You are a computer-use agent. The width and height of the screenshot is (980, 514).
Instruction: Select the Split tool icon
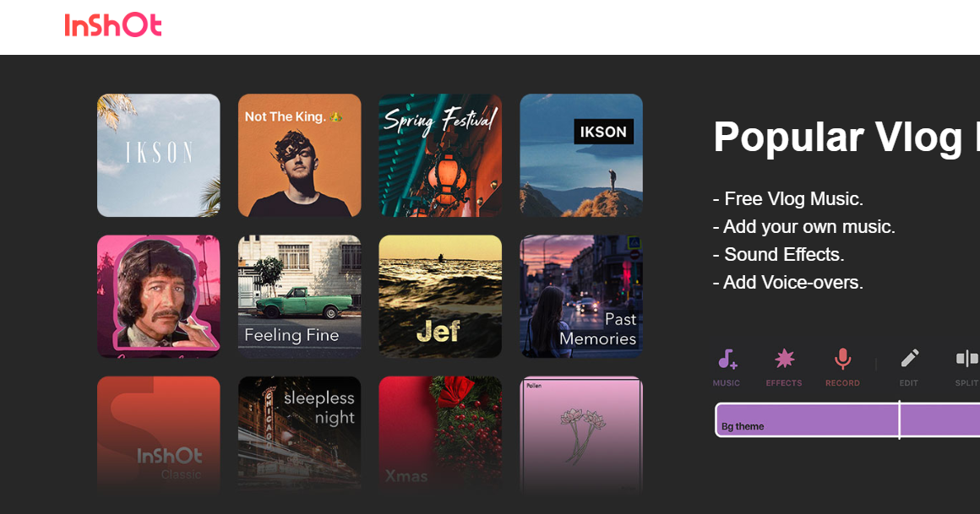[x=967, y=359]
